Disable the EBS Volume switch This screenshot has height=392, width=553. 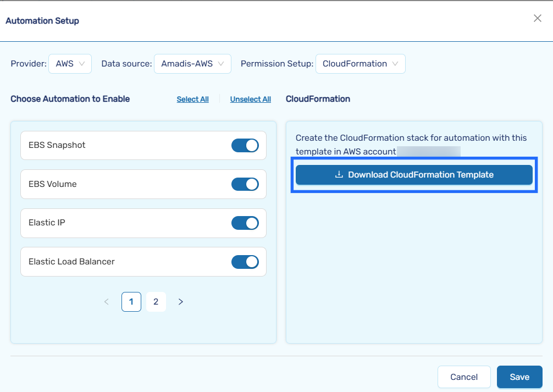click(x=245, y=184)
